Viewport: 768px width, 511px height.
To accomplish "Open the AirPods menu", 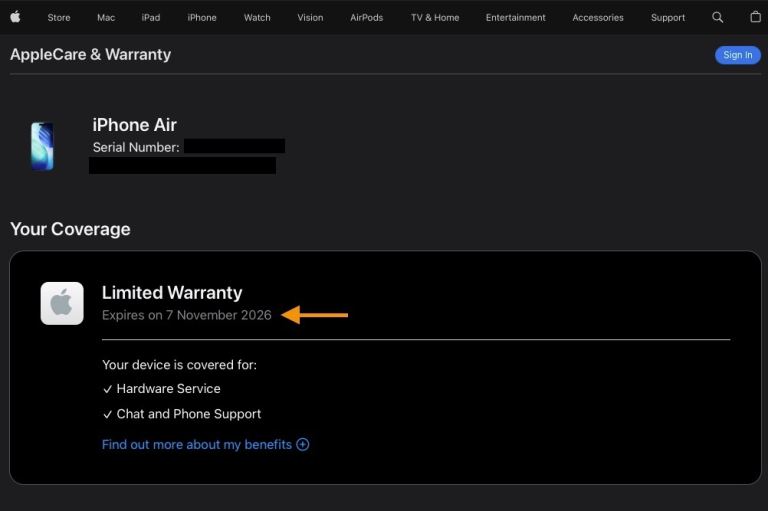I will [x=366, y=18].
